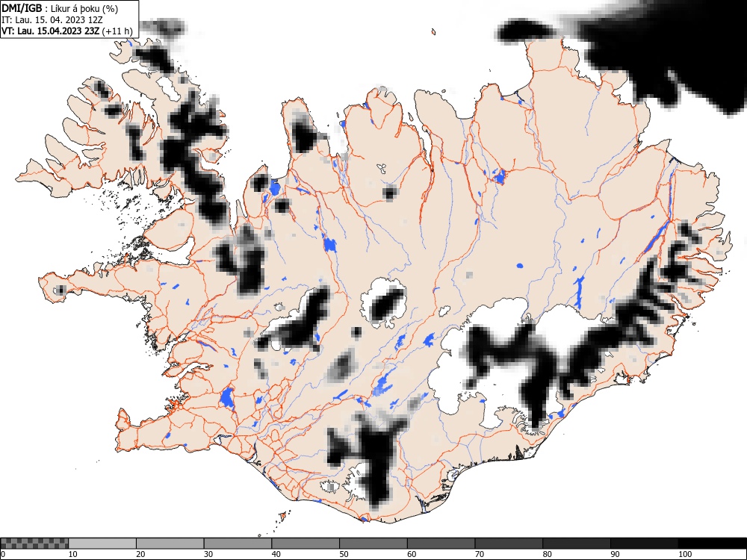Pick the 70–80 charcoal legend swatch
Image resolution: width=747 pixels, height=560 pixels.
tap(508, 544)
